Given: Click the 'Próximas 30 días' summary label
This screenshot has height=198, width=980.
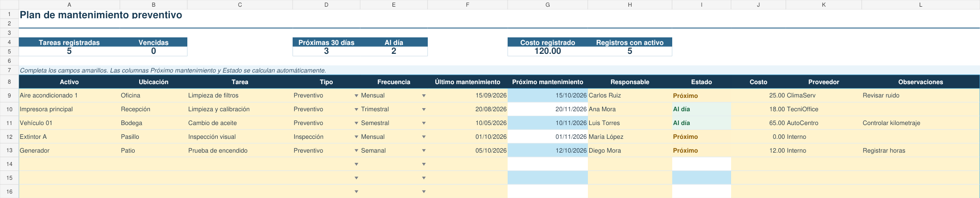Looking at the screenshot, I should click(326, 43).
